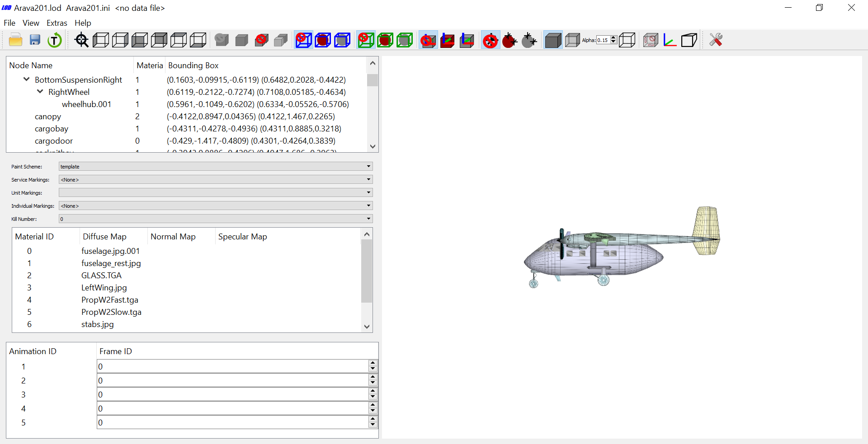Toggle green box hidden (prohibition) icon
Image resolution: width=868 pixels, height=444 pixels.
[366, 40]
